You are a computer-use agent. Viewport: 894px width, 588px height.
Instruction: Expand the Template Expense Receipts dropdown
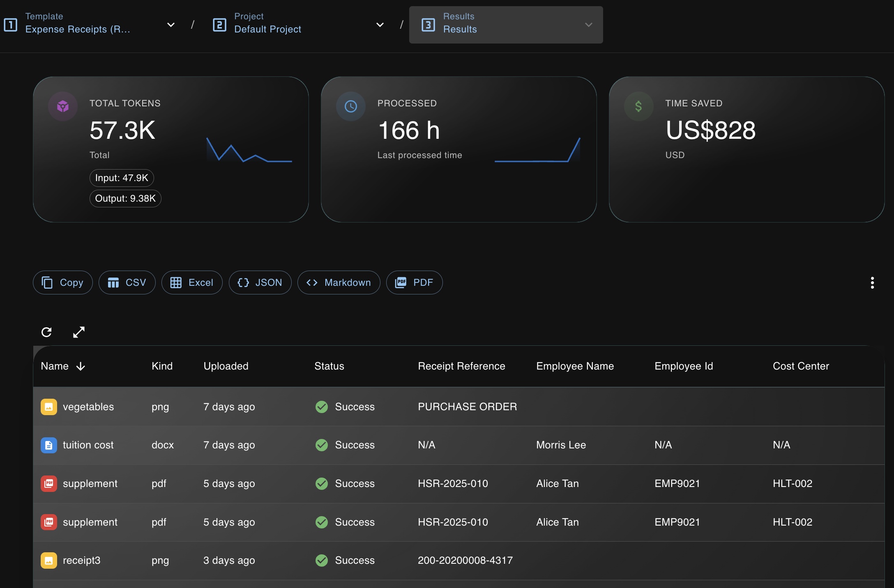pyautogui.click(x=171, y=25)
